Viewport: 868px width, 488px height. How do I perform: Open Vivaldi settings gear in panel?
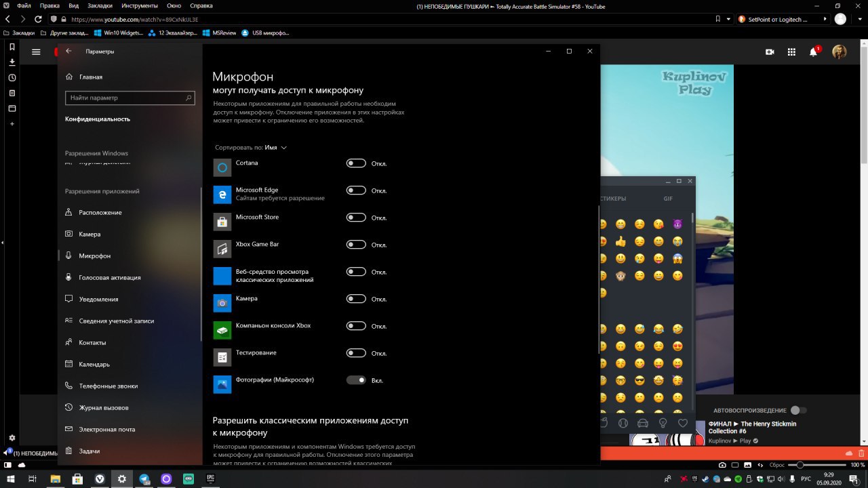point(12,438)
